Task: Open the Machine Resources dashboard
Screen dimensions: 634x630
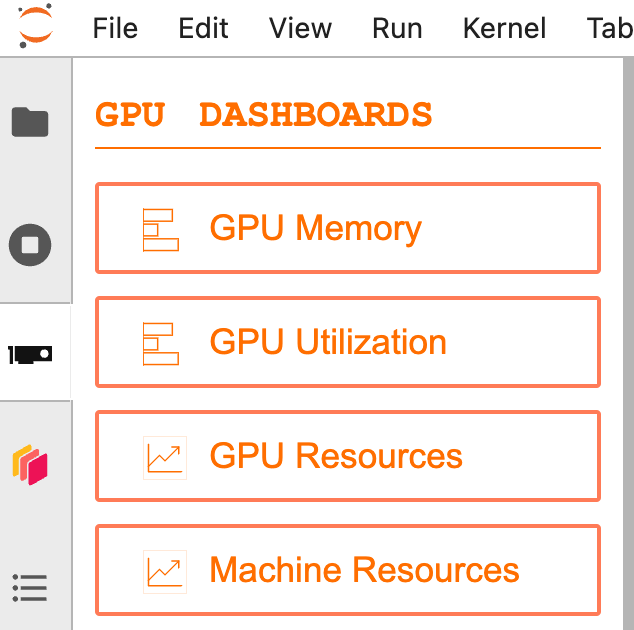Action: 347,570
